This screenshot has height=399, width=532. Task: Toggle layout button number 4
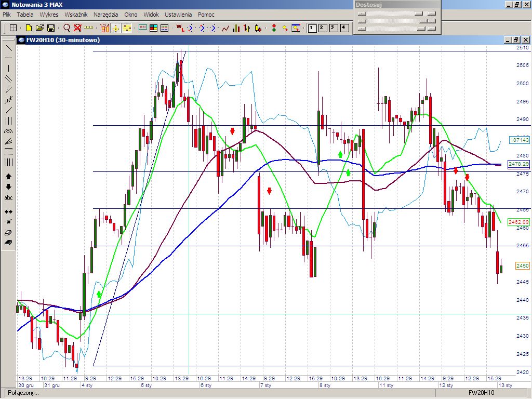coord(344,28)
